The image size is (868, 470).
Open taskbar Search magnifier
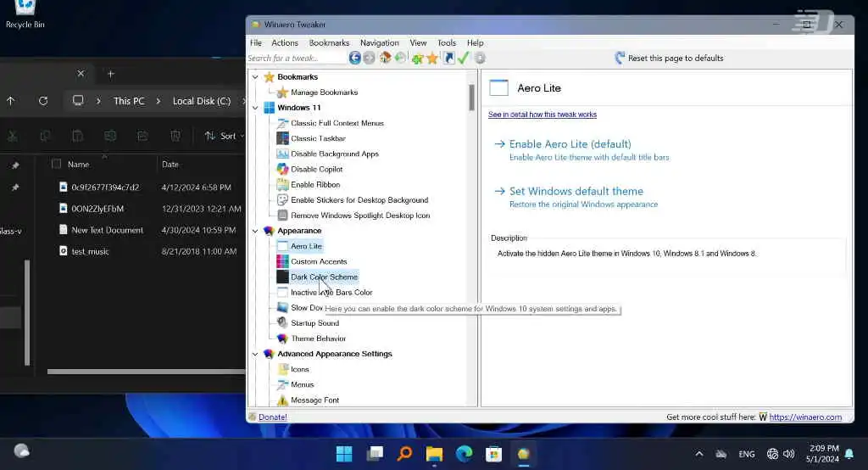(404, 454)
